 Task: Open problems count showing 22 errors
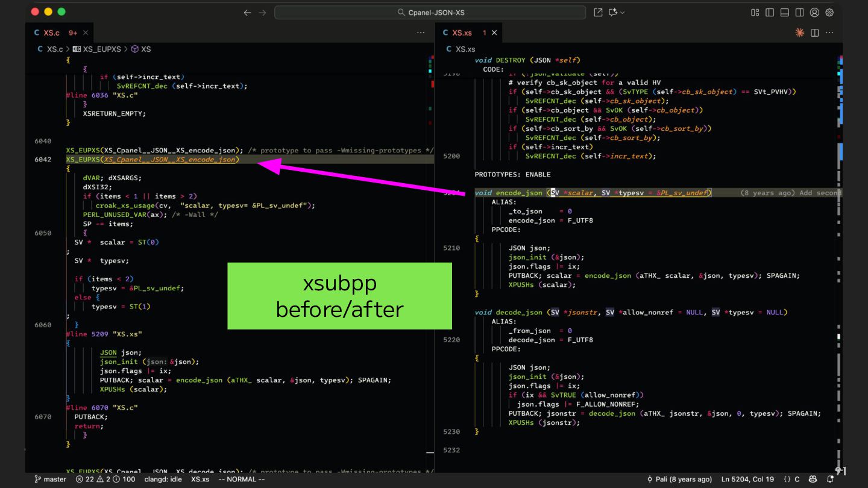click(x=106, y=479)
